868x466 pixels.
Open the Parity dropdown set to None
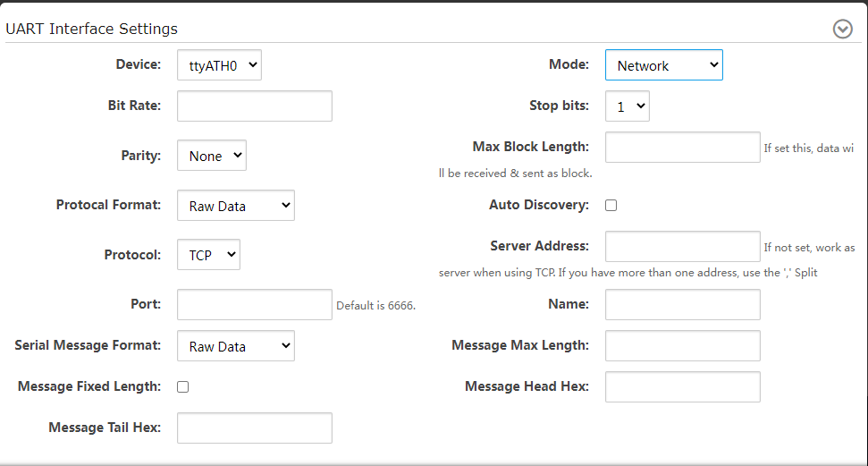[211, 156]
